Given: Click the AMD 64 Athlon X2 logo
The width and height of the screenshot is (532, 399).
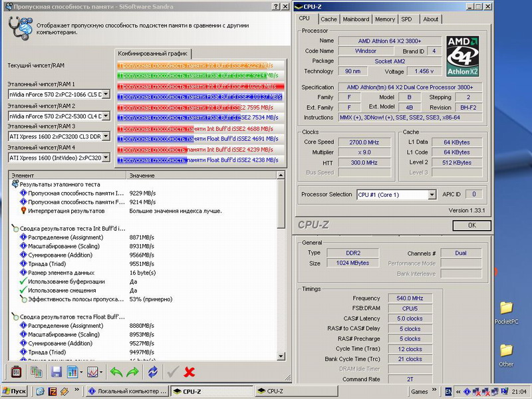Looking at the screenshot, I should click(x=462, y=56).
